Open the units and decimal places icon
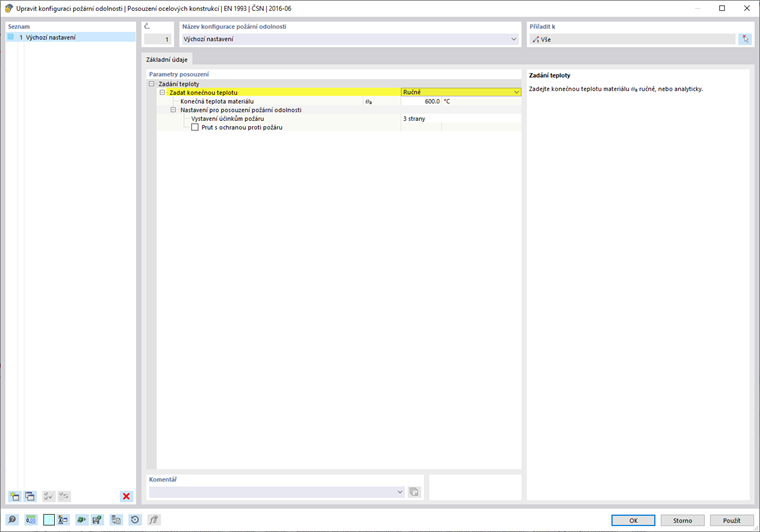Image resolution: width=760 pixels, height=532 pixels. pyautogui.click(x=31, y=520)
